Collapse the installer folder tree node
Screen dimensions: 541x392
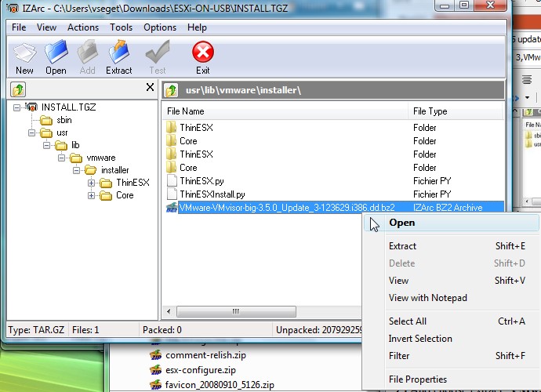[76, 170]
